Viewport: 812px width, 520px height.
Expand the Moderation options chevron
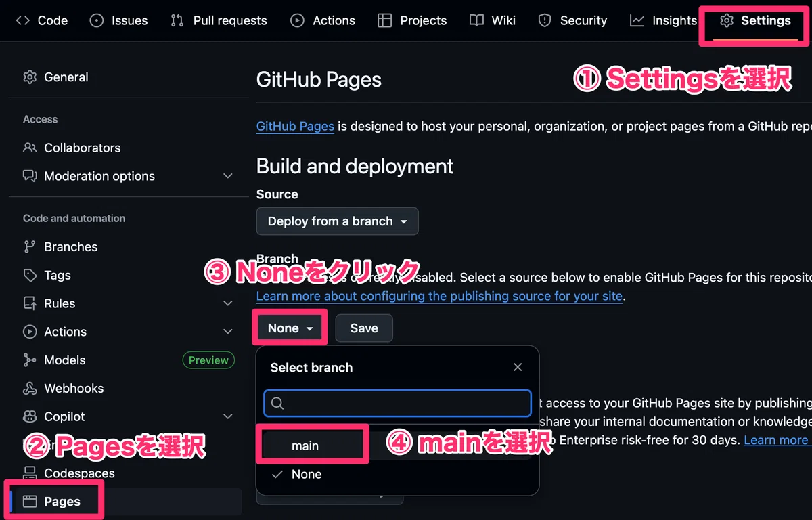coord(228,176)
